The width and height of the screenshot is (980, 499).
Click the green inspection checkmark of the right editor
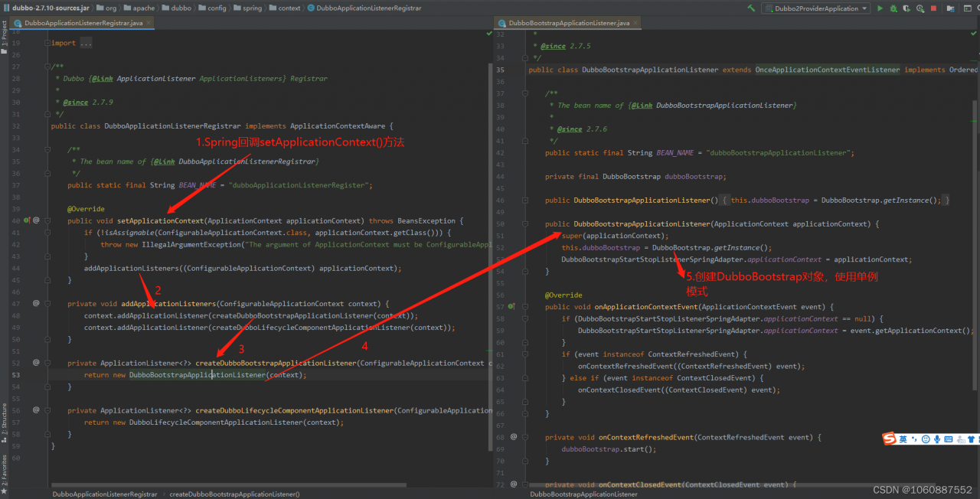[x=975, y=34]
